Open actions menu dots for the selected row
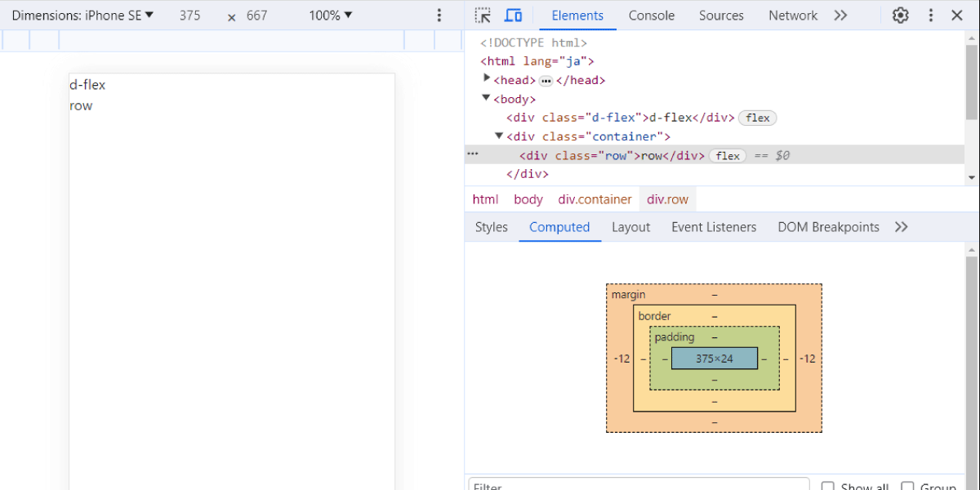Image resolution: width=980 pixels, height=490 pixels. point(472,154)
